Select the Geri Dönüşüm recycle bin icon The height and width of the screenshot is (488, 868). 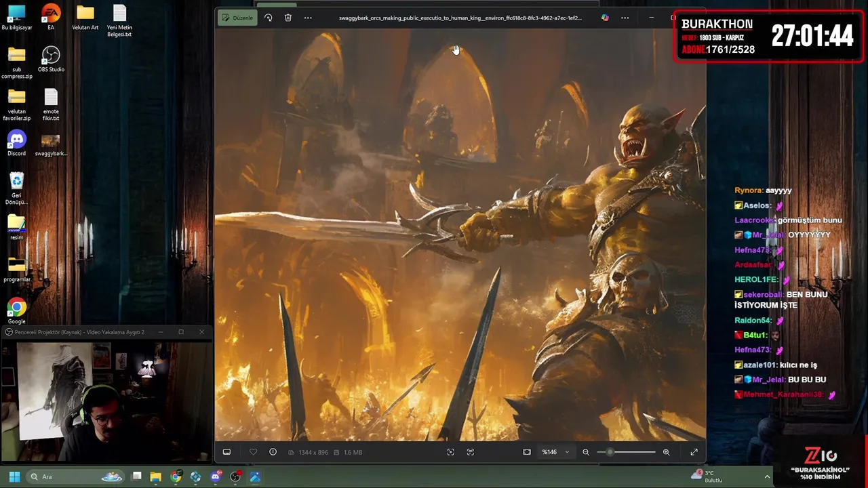click(x=16, y=189)
